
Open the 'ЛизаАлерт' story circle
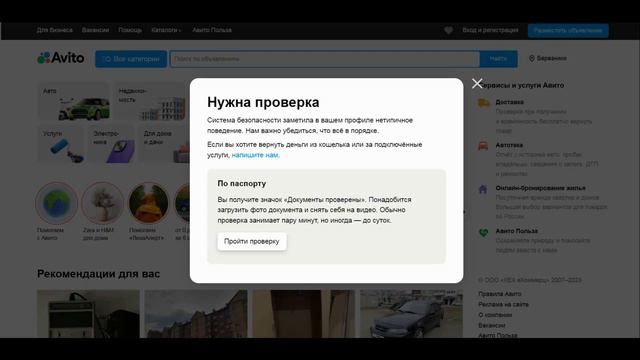pyautogui.click(x=148, y=203)
